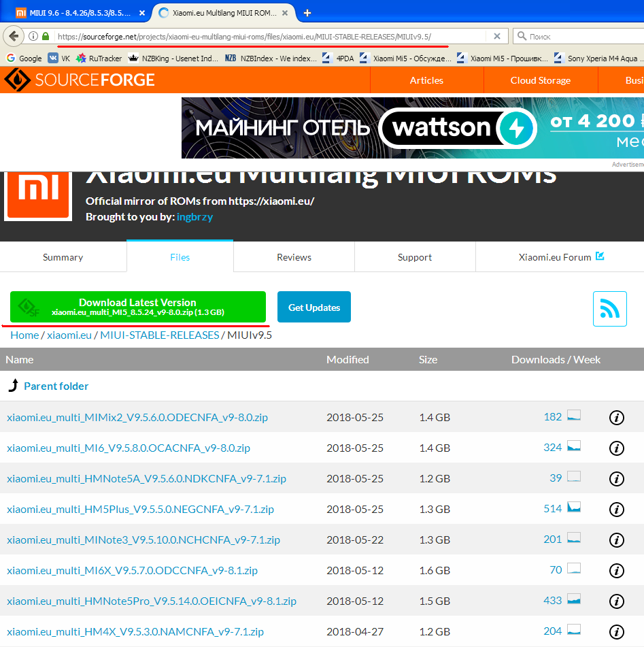Image resolution: width=644 pixels, height=647 pixels.
Task: Click the wattson advertisement banner
Action: click(x=413, y=127)
